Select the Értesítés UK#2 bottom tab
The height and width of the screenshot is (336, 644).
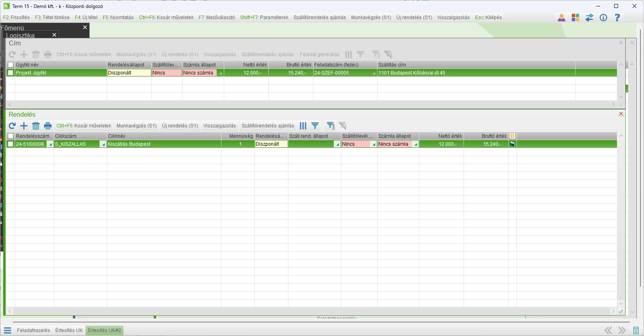(105, 330)
